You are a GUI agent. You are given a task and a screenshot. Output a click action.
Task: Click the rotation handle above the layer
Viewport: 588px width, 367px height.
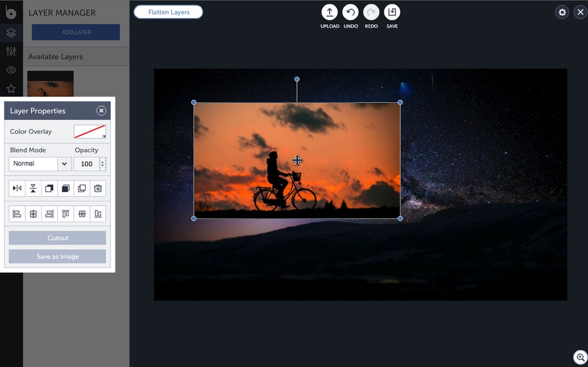(297, 79)
